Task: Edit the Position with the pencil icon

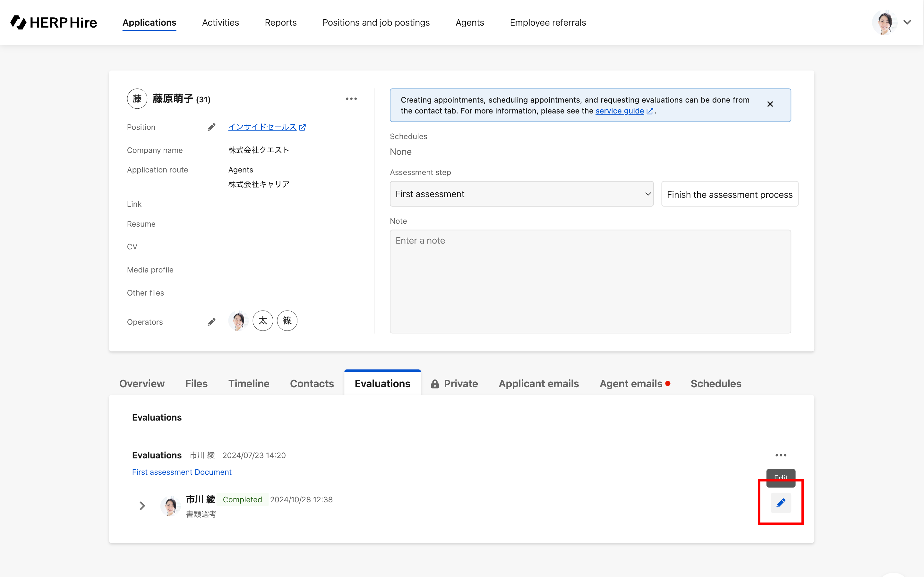Action: pyautogui.click(x=211, y=127)
